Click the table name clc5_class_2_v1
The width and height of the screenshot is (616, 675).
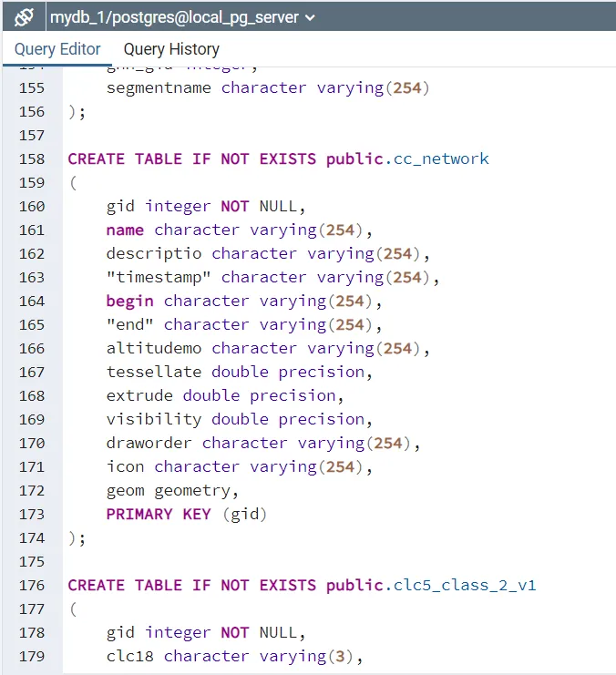click(x=465, y=585)
